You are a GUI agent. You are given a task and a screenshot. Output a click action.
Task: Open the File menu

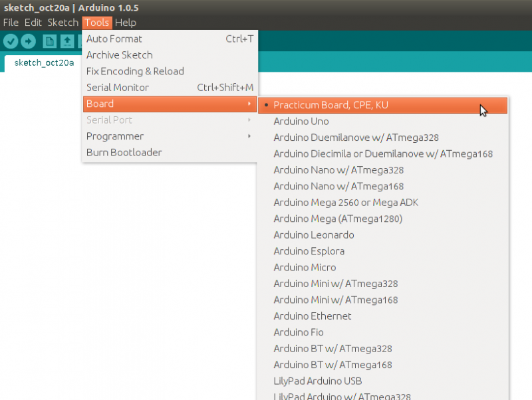tap(11, 22)
